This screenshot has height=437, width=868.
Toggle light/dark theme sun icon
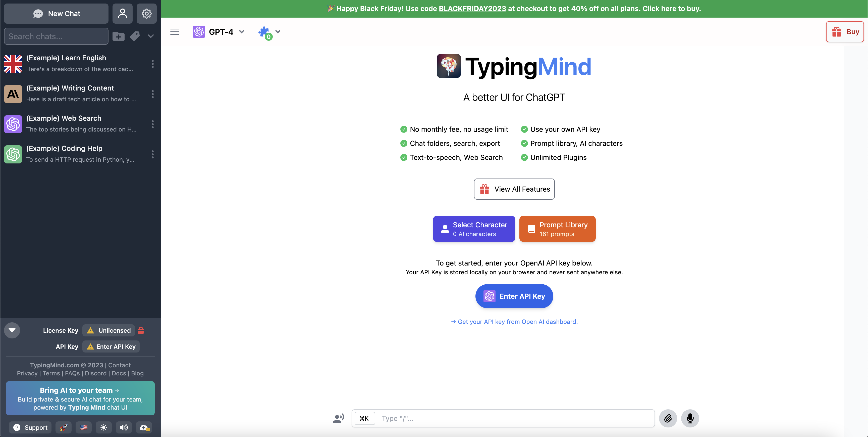[104, 427]
